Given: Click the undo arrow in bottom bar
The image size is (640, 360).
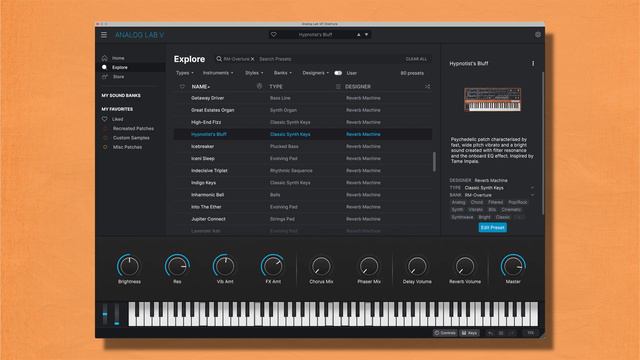Looking at the screenshot, I should click(x=491, y=333).
